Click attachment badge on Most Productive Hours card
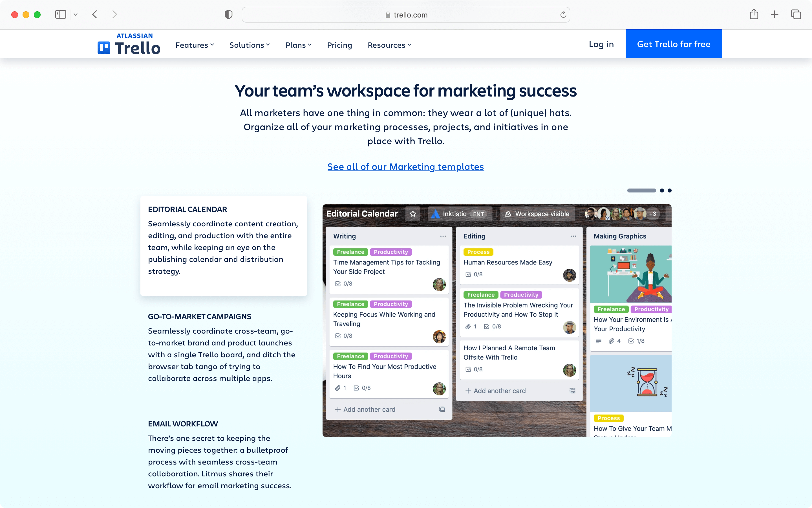 pos(340,388)
